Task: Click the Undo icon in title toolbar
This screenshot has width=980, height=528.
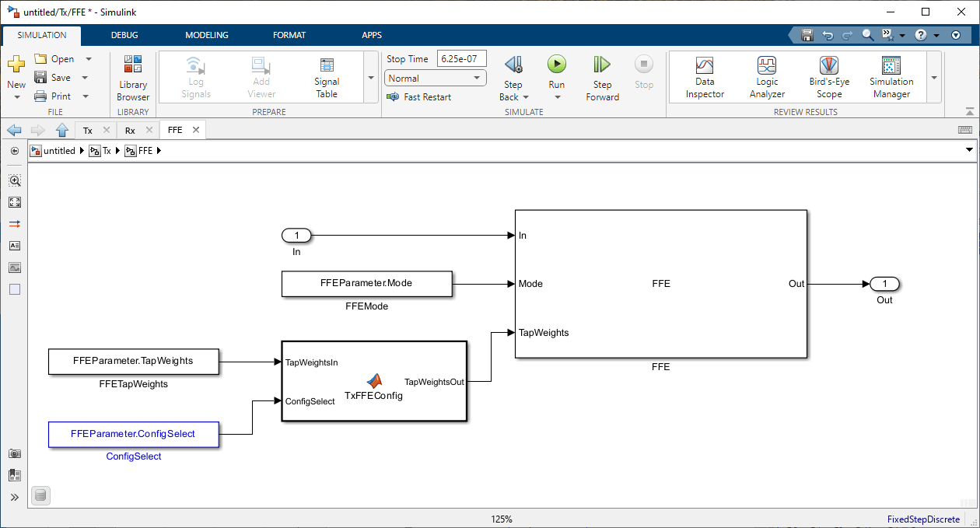Action: click(828, 35)
